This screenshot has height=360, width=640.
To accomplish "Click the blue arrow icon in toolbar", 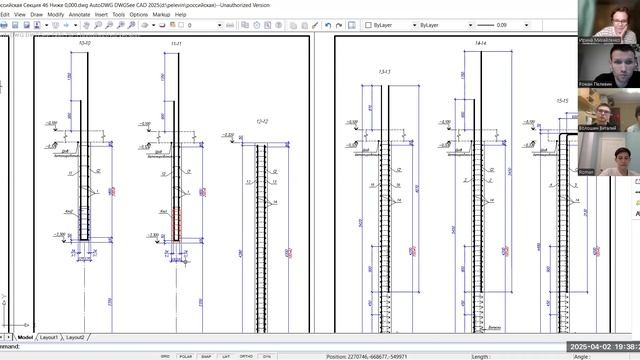I will (66, 25).
